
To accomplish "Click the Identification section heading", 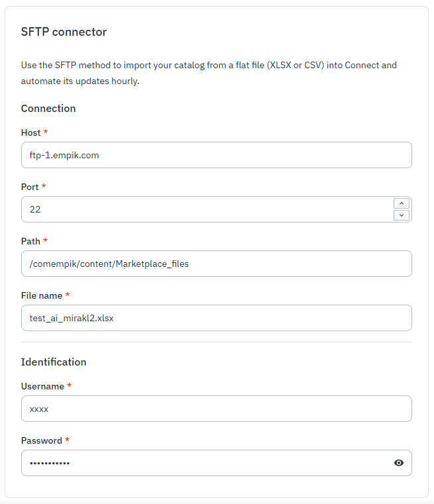I will [54, 362].
